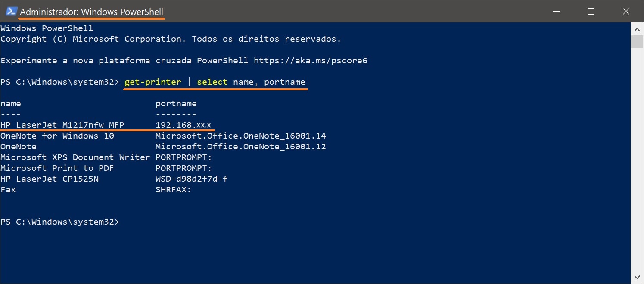
Task: Click the HP LaserJet CP1525N printer name
Action: pos(50,179)
